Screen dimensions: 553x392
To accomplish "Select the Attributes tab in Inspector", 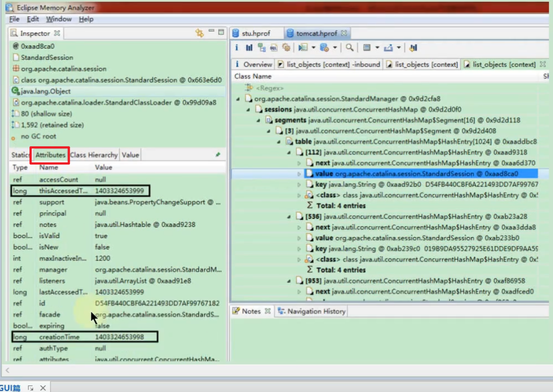I will 50,155.
